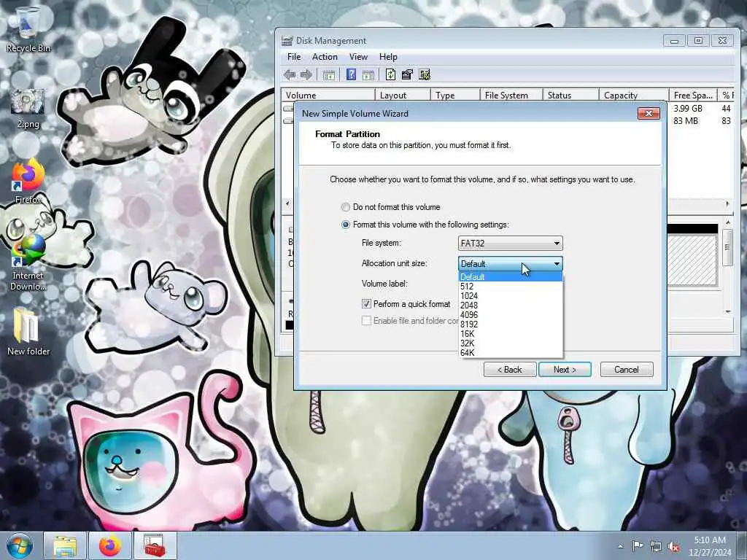Show hidden tray icons arrow
This screenshot has width=747, height=560.
pyautogui.click(x=620, y=546)
